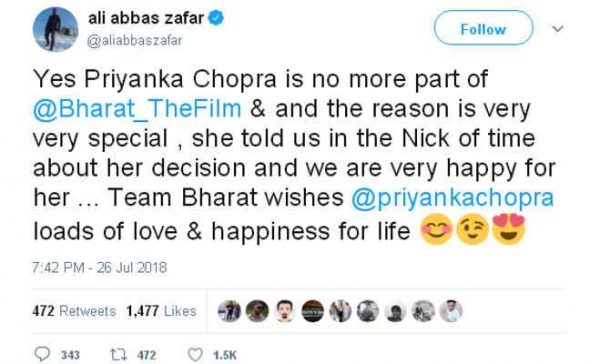The image size is (600, 364).
Task: Click the heart-eyes emoji
Action: point(508,229)
